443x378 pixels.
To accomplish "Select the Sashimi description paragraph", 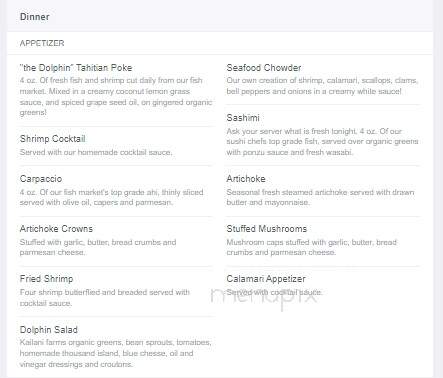I will [x=322, y=142].
